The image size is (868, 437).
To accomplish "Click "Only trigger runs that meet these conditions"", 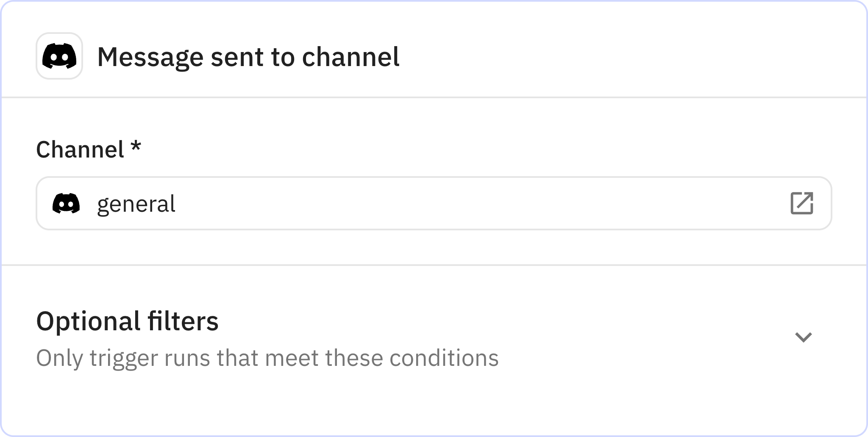I will (267, 358).
